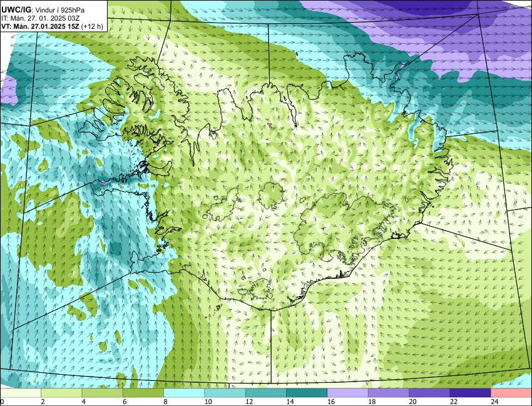Image resolution: width=532 pixels, height=406 pixels.
Task: Click the dark olive green 6–8 legend swatch
Action: (143, 393)
